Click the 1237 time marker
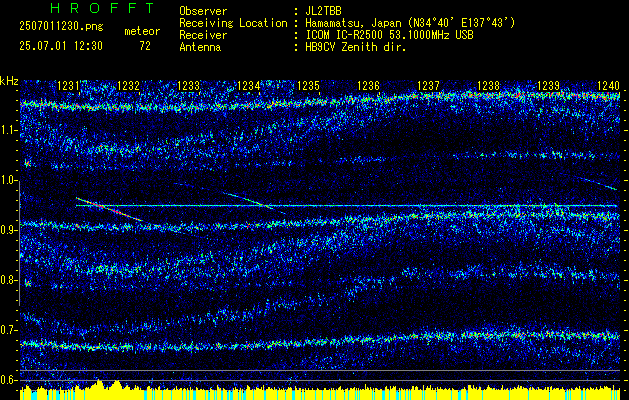Screen dimensions: 629x400 (x=428, y=85)
